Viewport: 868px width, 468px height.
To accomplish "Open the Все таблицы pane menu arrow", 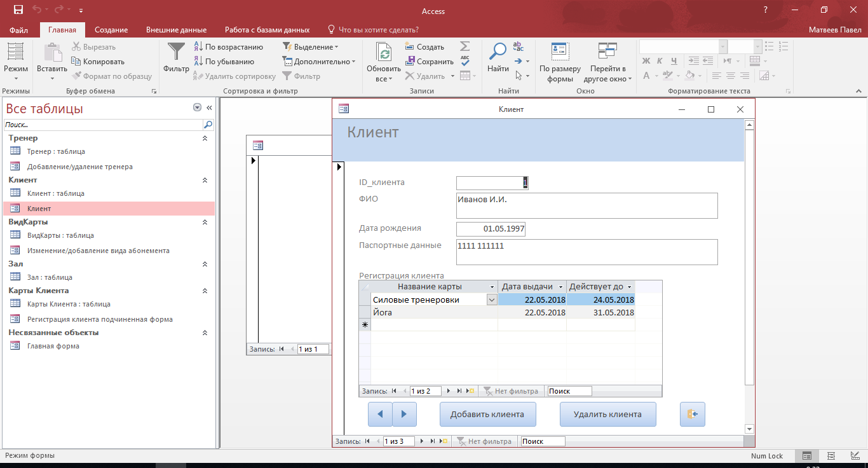I will pyautogui.click(x=197, y=108).
